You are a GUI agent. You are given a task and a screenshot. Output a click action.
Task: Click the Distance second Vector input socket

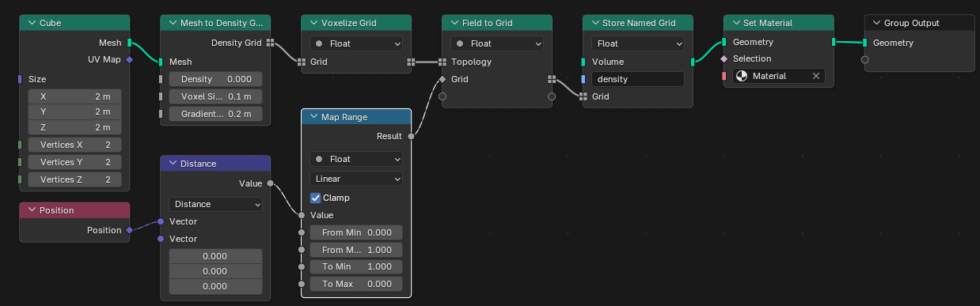point(161,239)
